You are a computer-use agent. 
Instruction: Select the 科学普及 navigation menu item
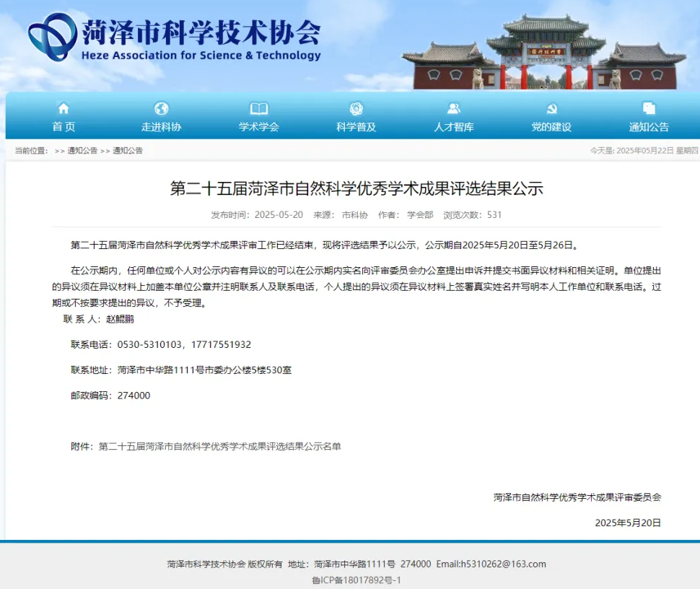356,127
